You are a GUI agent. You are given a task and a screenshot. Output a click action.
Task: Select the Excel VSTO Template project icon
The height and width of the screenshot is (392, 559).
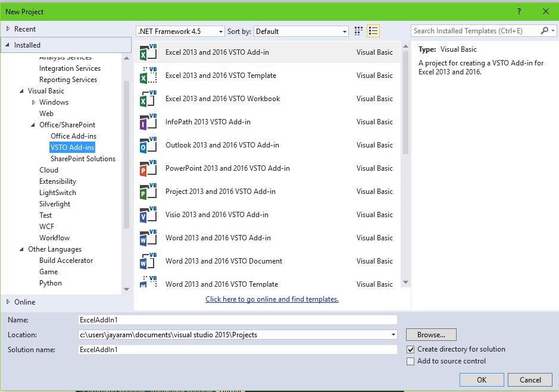(148, 75)
